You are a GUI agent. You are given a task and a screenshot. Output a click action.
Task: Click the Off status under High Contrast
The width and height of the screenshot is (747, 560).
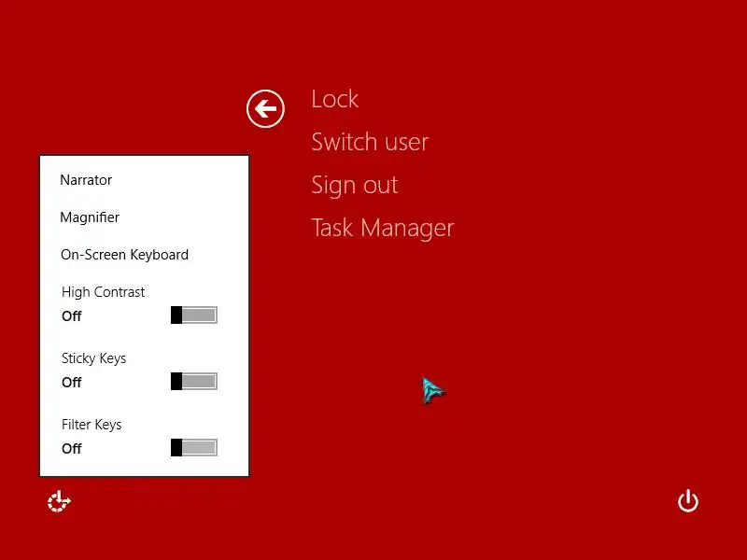click(x=72, y=316)
